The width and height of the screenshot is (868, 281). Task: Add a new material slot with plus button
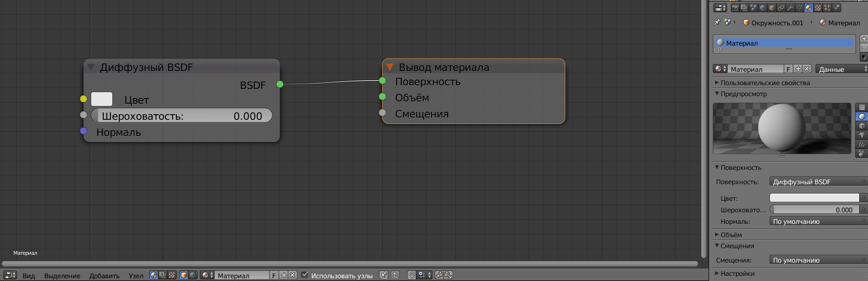[x=864, y=39]
